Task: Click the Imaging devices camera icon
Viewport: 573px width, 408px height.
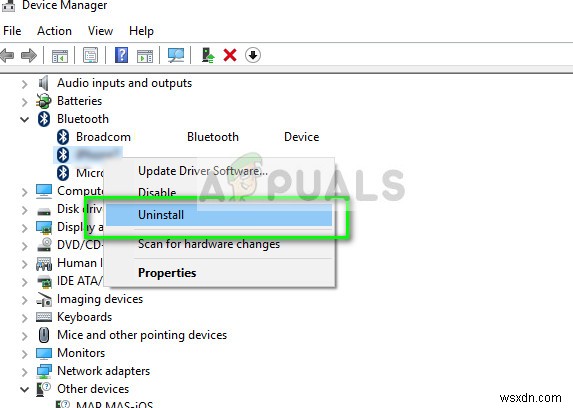Action: click(44, 299)
